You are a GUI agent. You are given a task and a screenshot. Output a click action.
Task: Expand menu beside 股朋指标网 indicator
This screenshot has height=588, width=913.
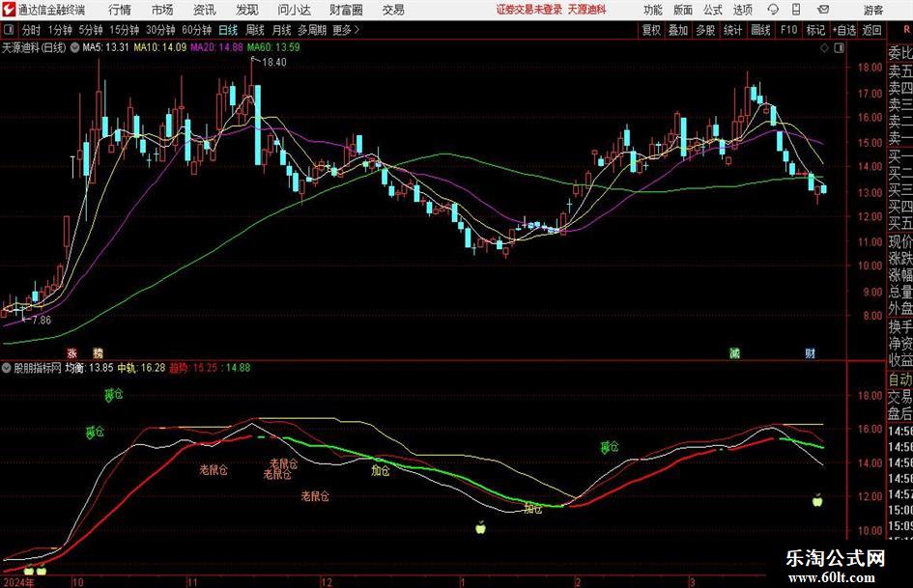[7, 368]
